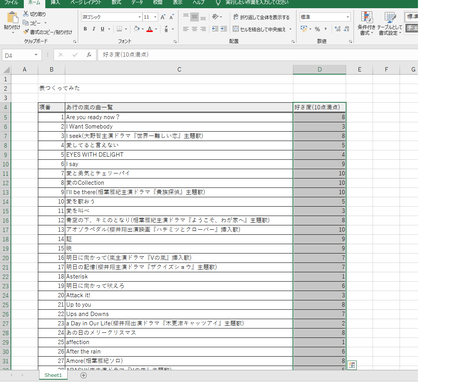This screenshot has height=382, width=450.
Task: Toggle align right
Action: coord(203,29)
